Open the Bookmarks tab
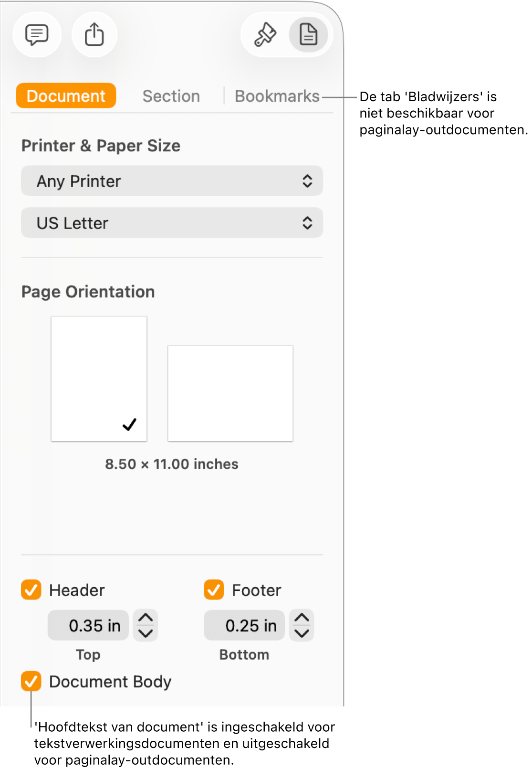This screenshot has width=532, height=768. pyautogui.click(x=277, y=96)
